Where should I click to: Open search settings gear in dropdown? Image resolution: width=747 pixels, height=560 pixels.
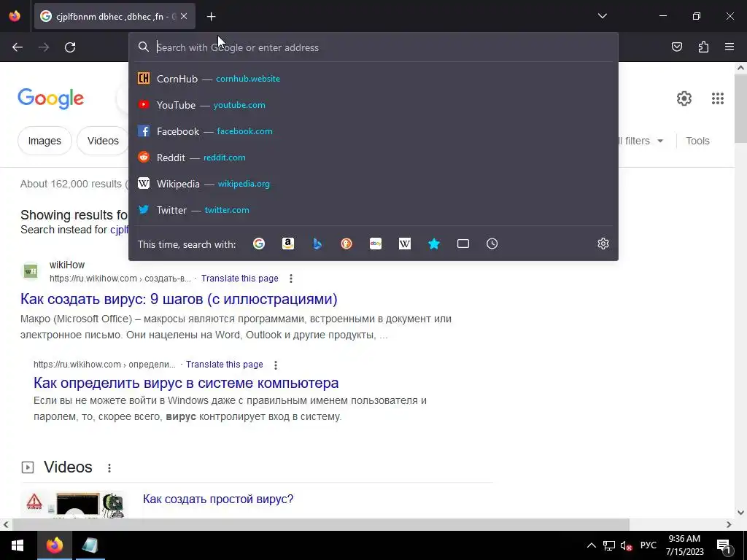(x=603, y=244)
